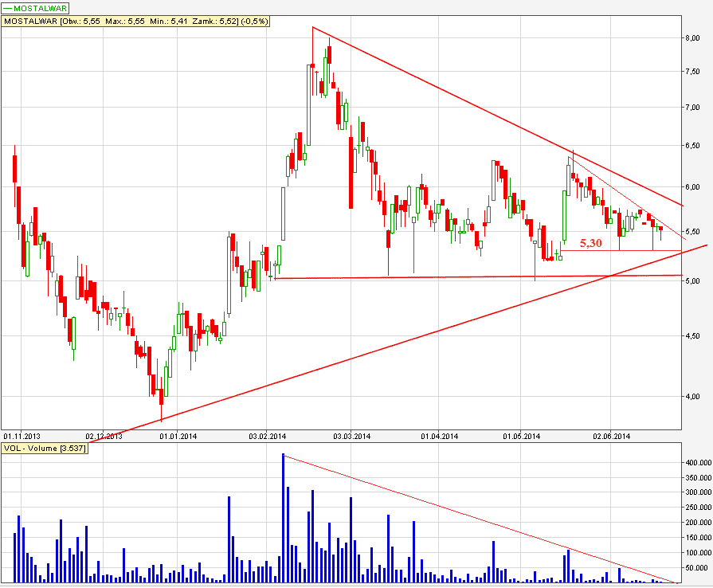Select the 01.01.2014 date axis label

coord(178,437)
